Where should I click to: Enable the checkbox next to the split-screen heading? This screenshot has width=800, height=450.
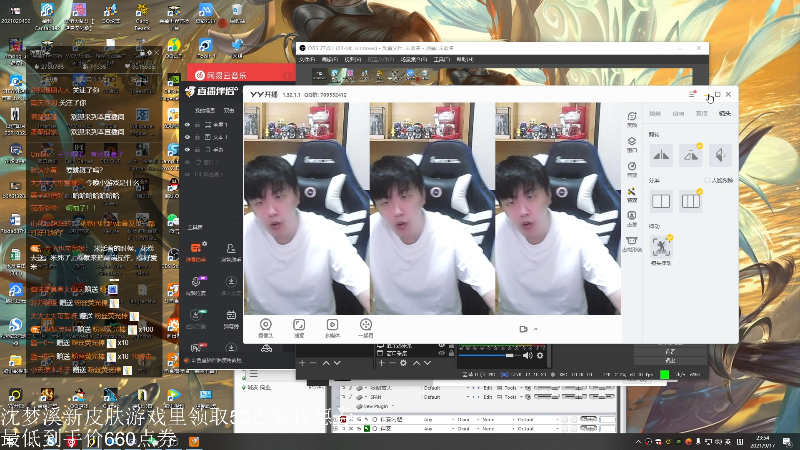[x=707, y=181]
